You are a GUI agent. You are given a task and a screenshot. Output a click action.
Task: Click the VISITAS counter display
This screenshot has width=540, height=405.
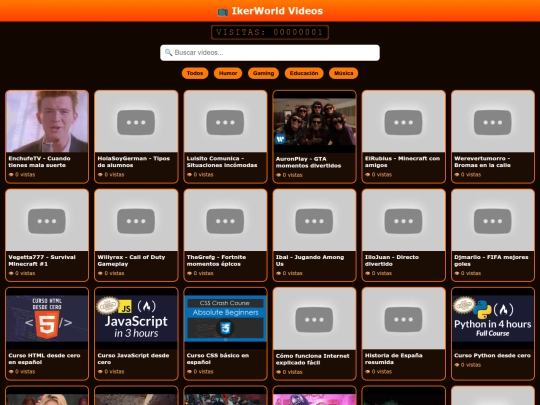[x=270, y=32]
